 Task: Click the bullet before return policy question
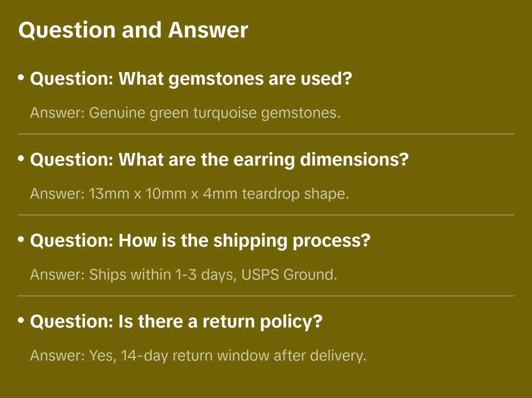21,320
